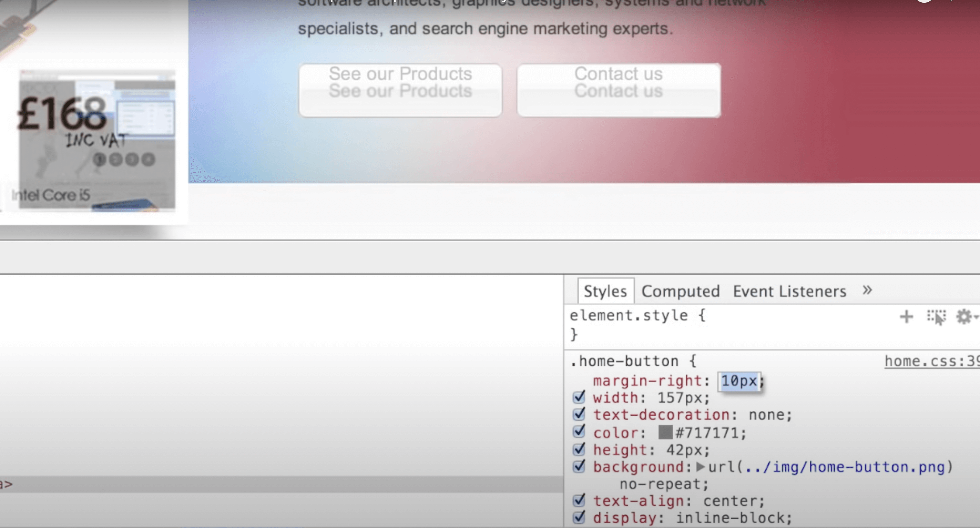Select the Styles tab

(x=605, y=291)
